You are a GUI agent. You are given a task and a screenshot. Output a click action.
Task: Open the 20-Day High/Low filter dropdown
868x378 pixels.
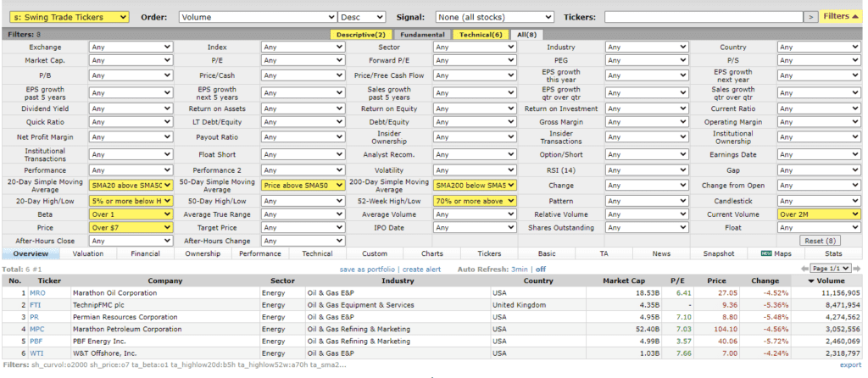coord(131,201)
